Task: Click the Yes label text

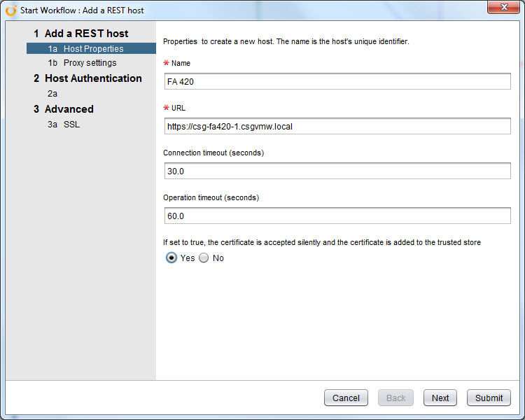Action: click(188, 258)
